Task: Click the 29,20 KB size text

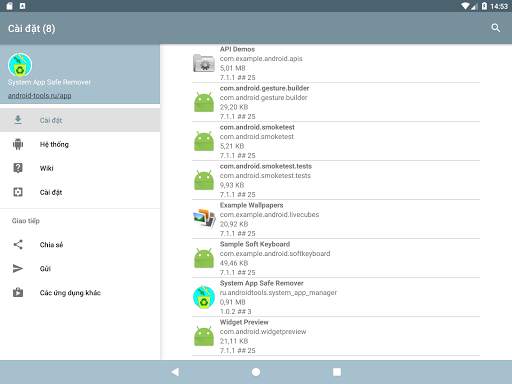Action: [234, 107]
